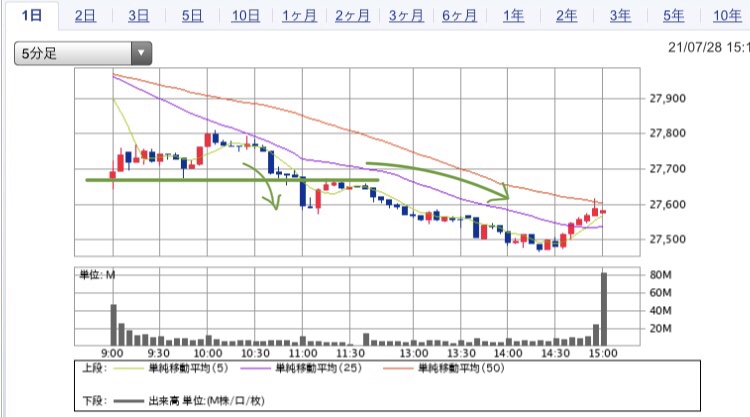Click the 下段 legend row label
Screen dimensions: 750x417
pos(94,401)
